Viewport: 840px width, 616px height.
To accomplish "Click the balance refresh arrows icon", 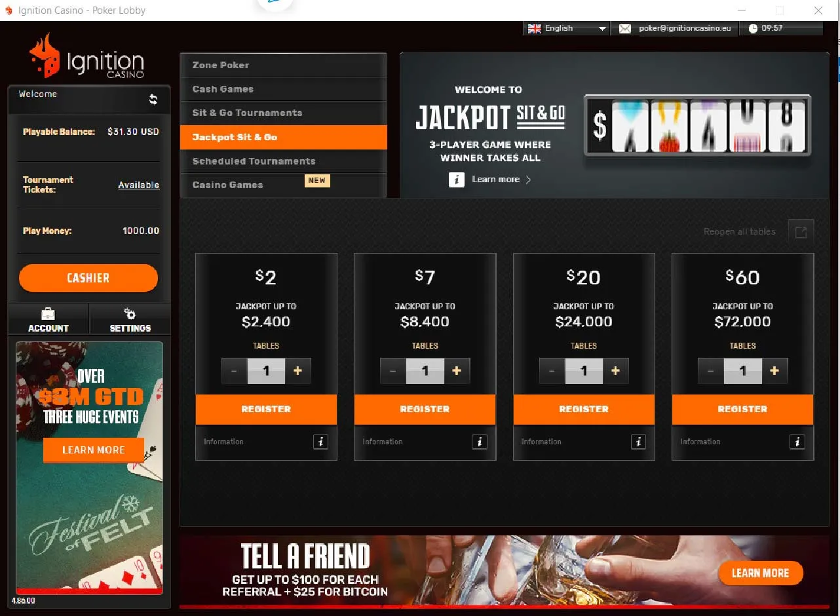I will coord(153,99).
